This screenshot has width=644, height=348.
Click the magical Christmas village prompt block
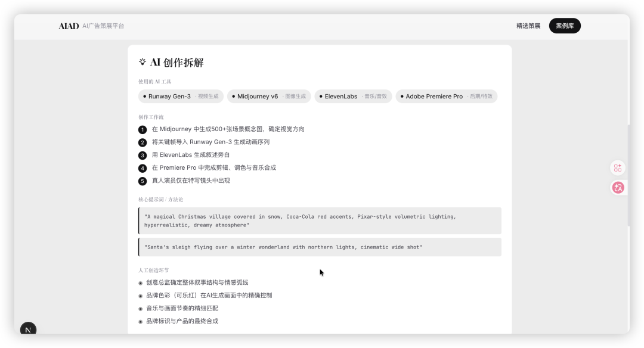pyautogui.click(x=320, y=221)
